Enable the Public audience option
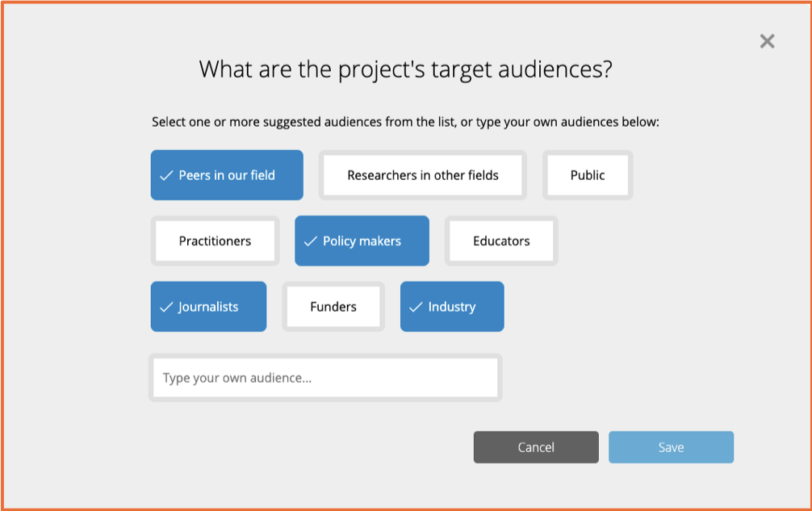812x511 pixels. (587, 175)
